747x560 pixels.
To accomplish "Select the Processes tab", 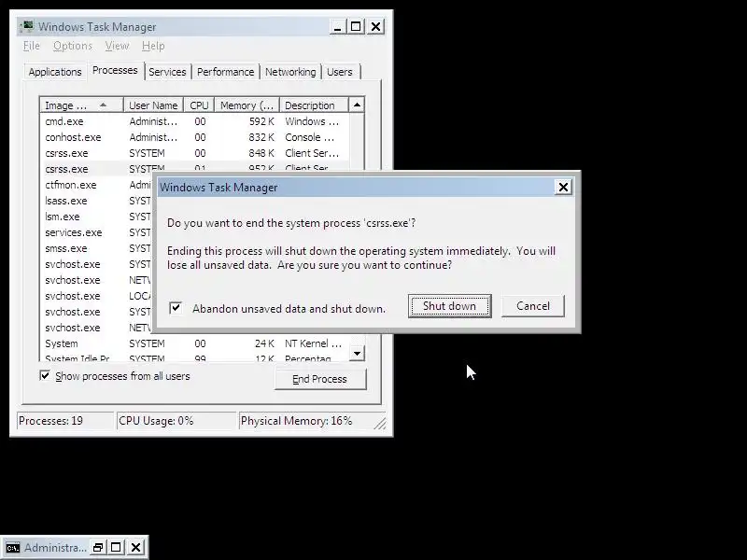I will coord(115,71).
